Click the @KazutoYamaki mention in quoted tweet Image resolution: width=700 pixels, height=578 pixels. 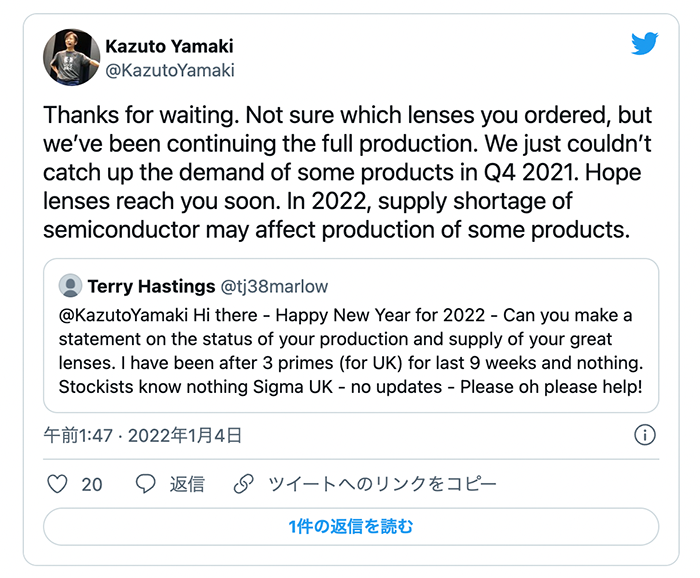[123, 316]
